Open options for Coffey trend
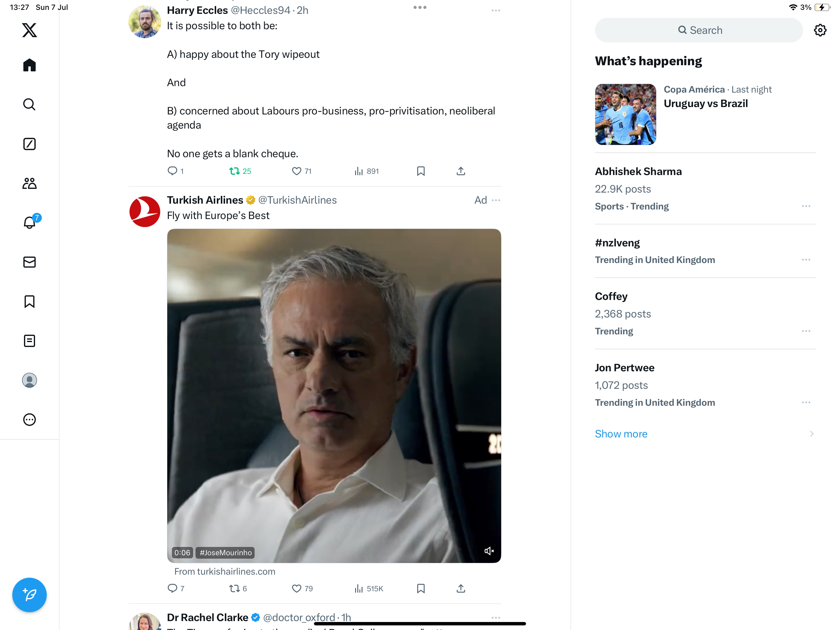 pos(806,331)
